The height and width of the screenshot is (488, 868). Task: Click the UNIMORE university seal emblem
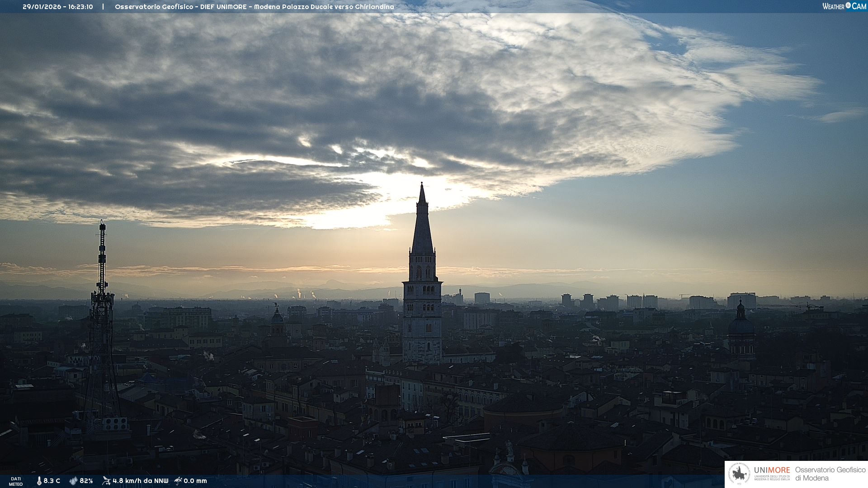[739, 474]
